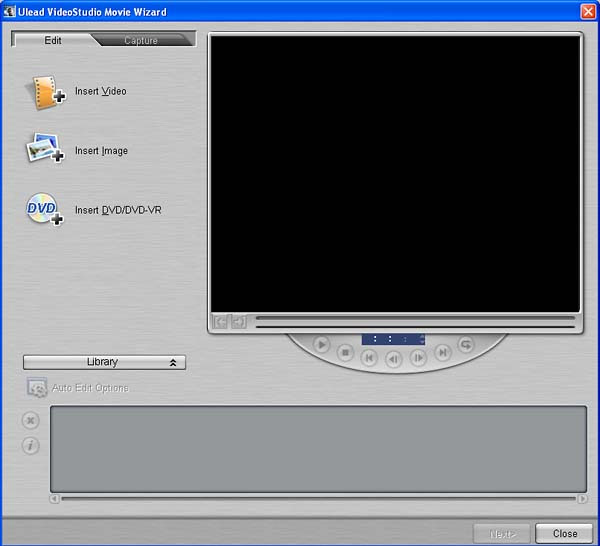Close the Movie Wizard window with X
The width and height of the screenshot is (600, 546).
coord(588,12)
